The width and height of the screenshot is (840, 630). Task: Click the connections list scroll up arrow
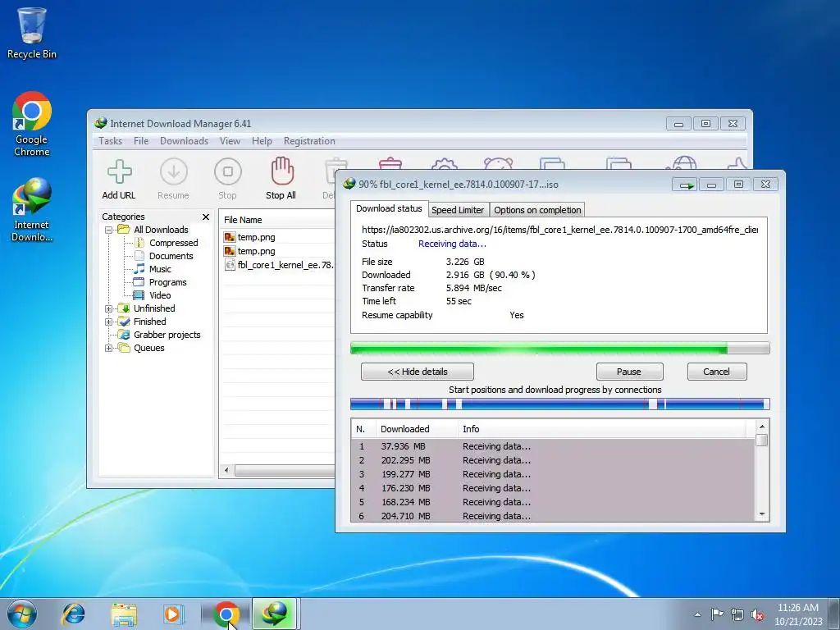click(762, 427)
